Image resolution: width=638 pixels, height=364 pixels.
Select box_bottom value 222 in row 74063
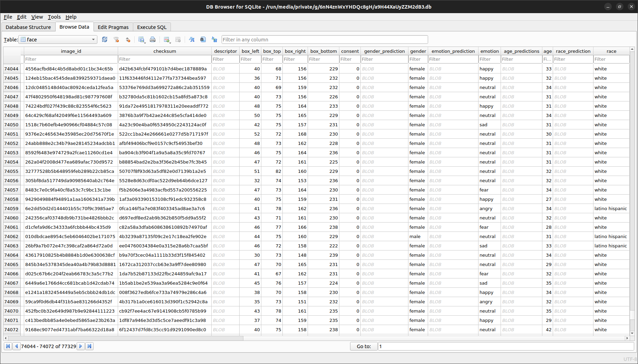[x=323, y=246]
